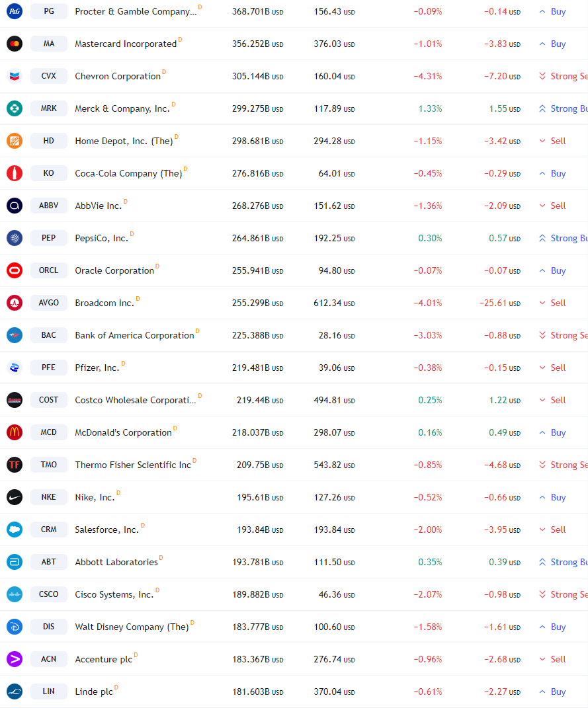The height and width of the screenshot is (708, 588).
Task: Click market cap 181.603B USD
Action: [x=258, y=691]
